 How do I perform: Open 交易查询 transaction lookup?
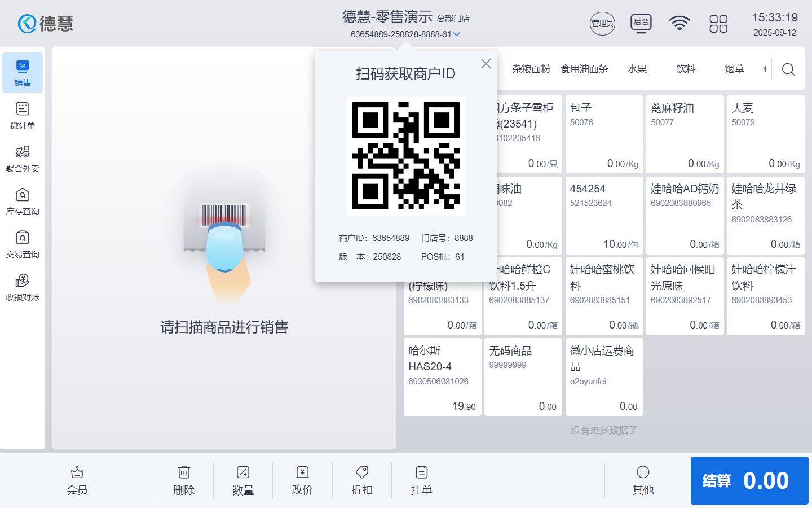(23, 244)
